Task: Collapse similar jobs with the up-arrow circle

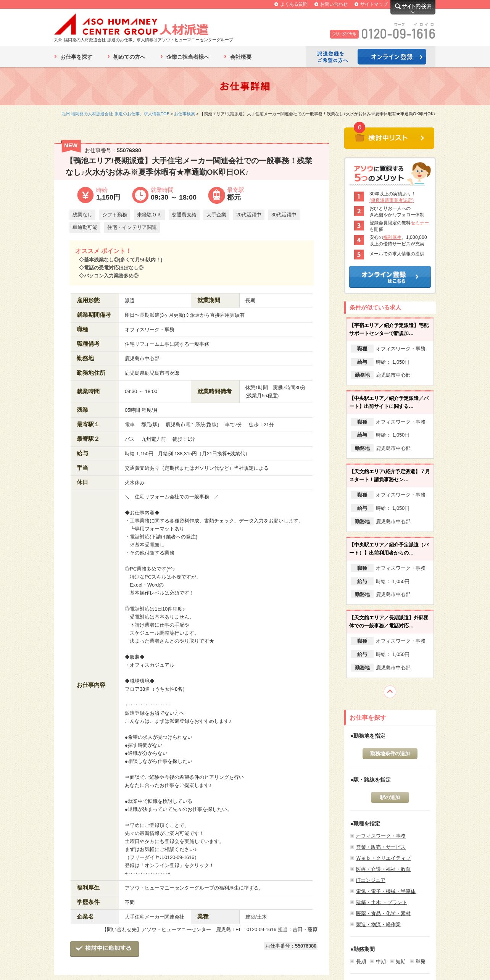Action: click(x=390, y=691)
